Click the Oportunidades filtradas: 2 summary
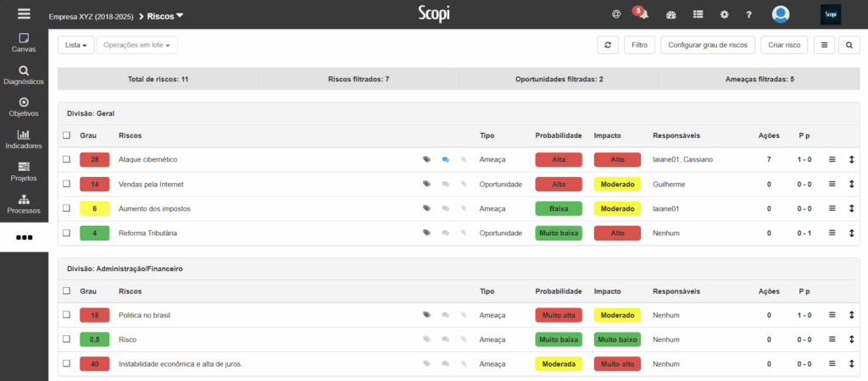The image size is (868, 381). [x=559, y=79]
